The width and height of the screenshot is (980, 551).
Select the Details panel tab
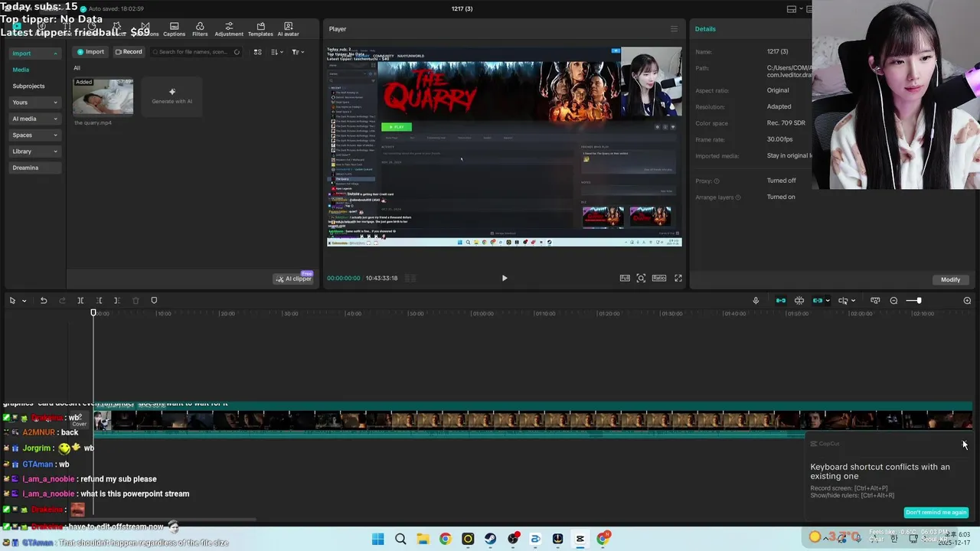(705, 29)
